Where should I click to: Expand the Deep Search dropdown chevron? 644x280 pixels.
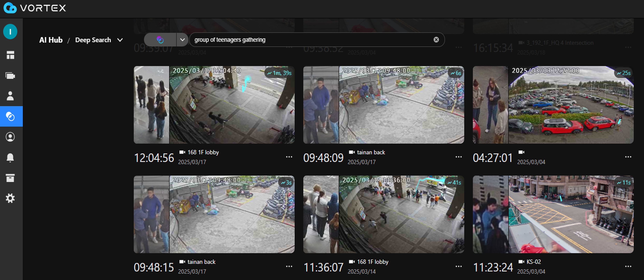(120, 40)
